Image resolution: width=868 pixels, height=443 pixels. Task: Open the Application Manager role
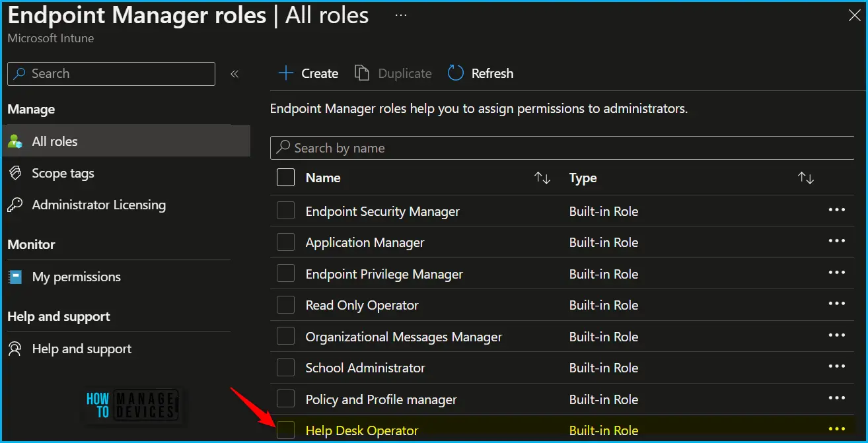(365, 242)
